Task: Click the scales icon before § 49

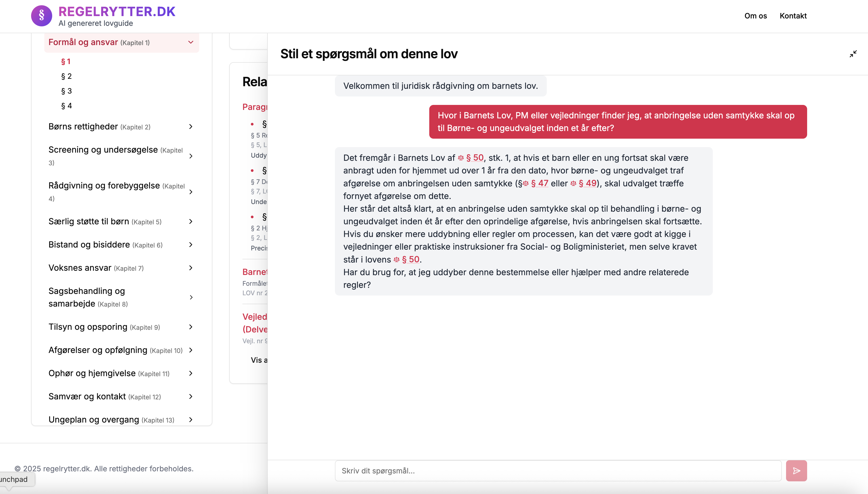Action: [x=573, y=183]
